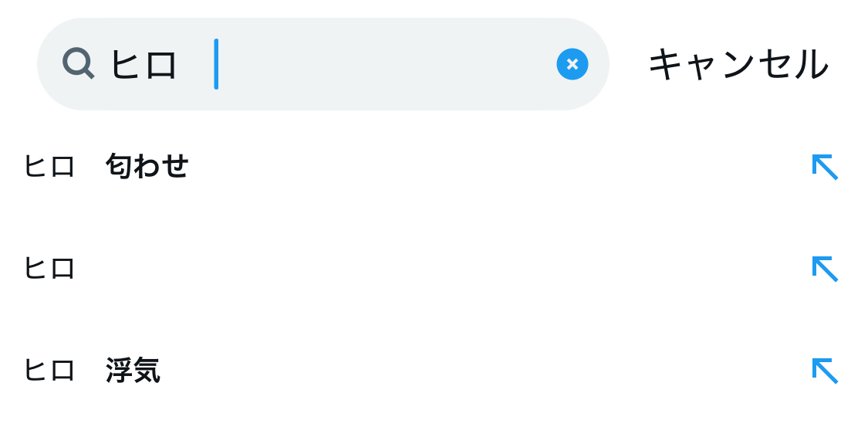The image size is (868, 427).
Task: Fill search with the ヒロ 匂わせ arrow
Action: coord(824,167)
